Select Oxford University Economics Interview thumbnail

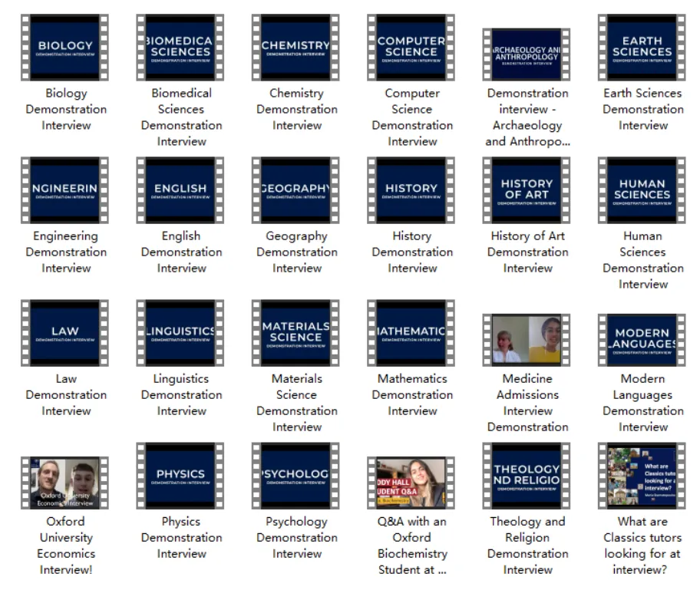(x=64, y=483)
